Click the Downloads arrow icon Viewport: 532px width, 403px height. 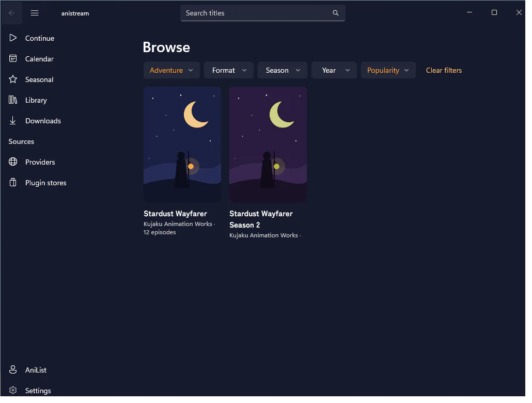(13, 122)
